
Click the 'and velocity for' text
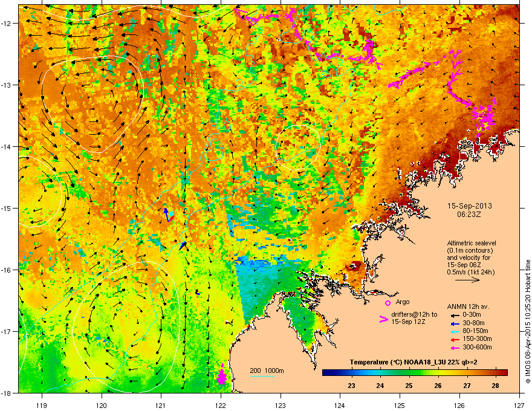[468, 257]
